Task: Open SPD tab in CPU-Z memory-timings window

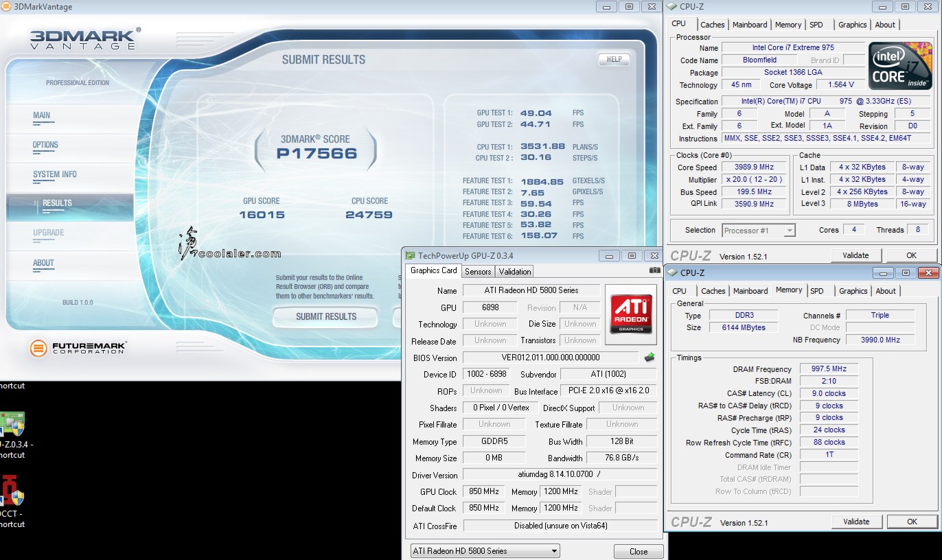Action: 817,291
